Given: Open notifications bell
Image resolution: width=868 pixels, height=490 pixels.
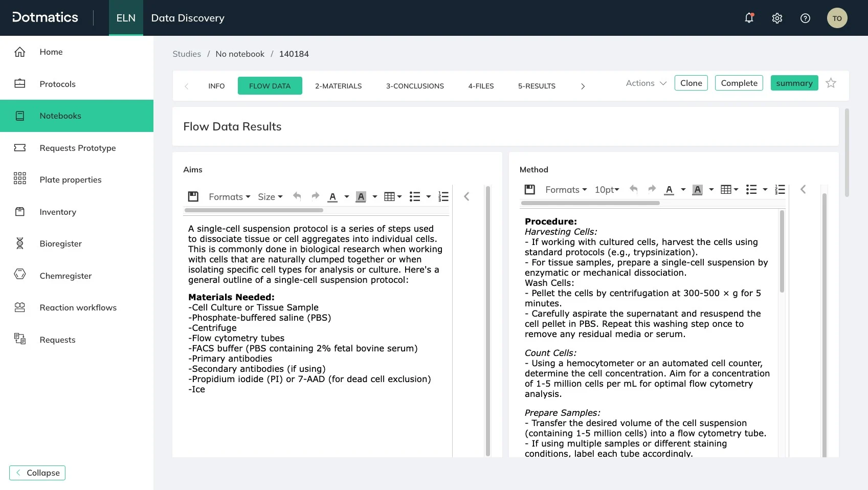Looking at the screenshot, I should click(x=749, y=17).
